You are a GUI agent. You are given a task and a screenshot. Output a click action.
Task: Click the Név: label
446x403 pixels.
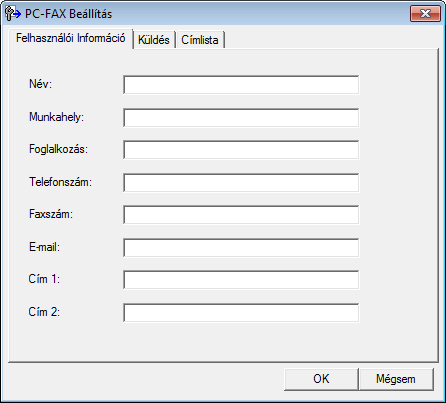[41, 84]
